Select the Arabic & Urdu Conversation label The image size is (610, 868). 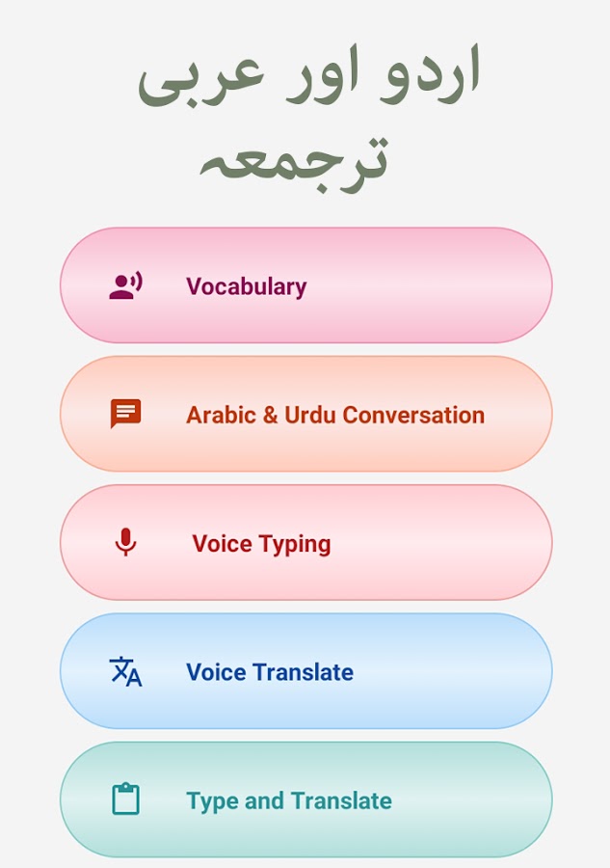coord(334,415)
